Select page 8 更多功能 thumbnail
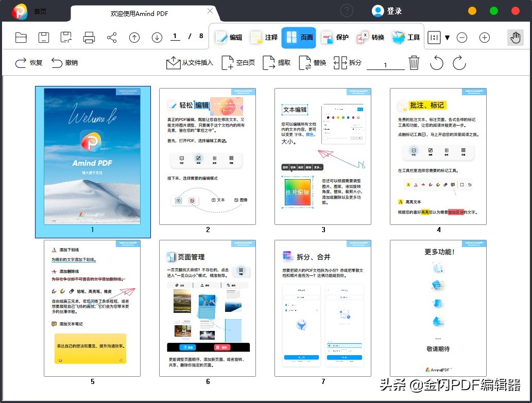Viewport: 532px width, 403px height. point(438,308)
